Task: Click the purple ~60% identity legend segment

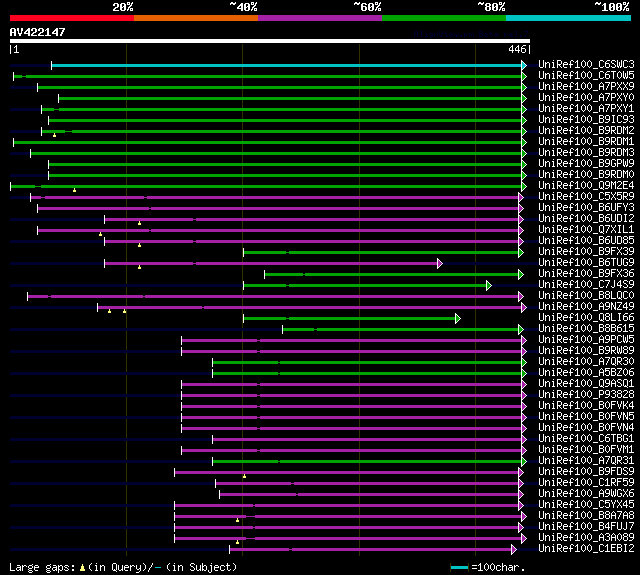Action: coord(320,18)
